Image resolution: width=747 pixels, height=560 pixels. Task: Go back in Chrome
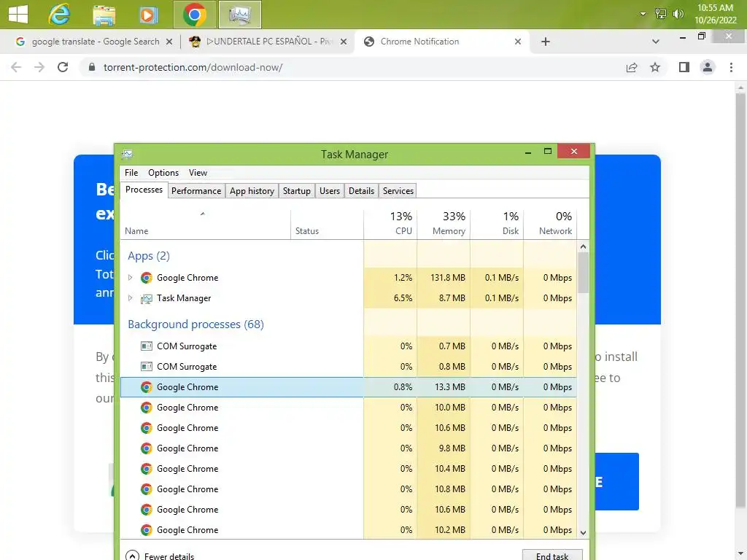click(x=16, y=67)
